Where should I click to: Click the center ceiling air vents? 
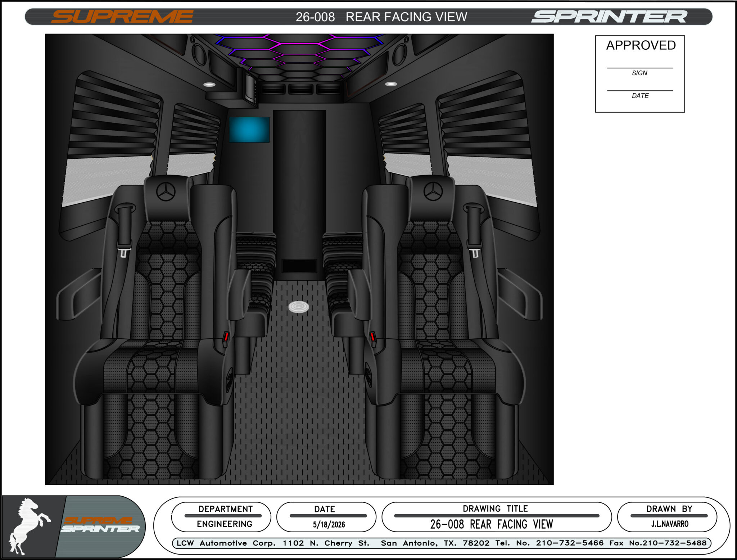point(300,89)
